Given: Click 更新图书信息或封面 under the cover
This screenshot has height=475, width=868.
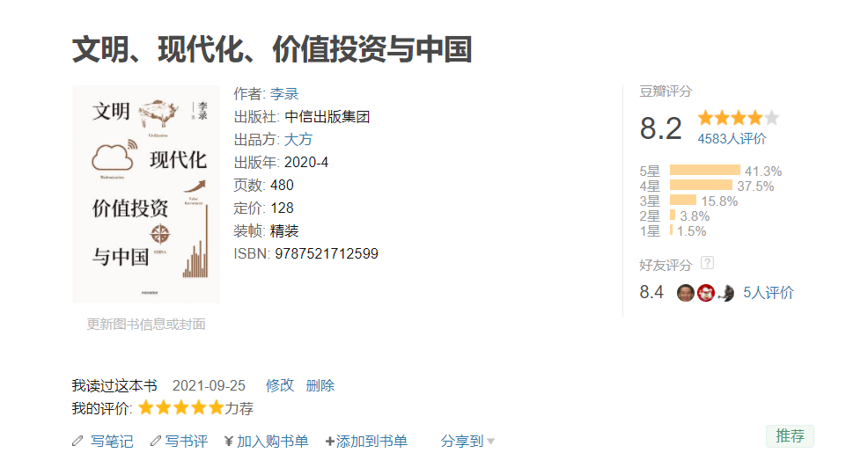Looking at the screenshot, I should tap(146, 324).
